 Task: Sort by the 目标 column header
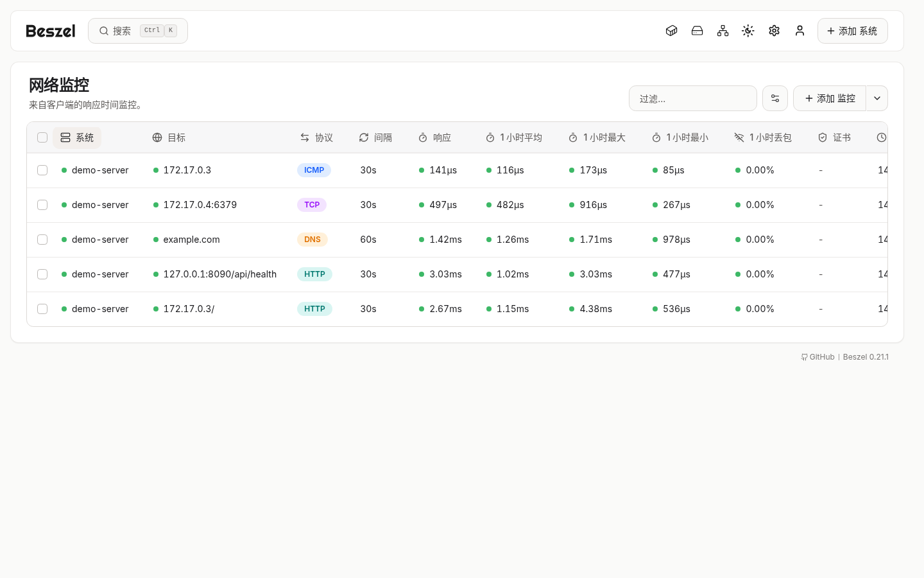click(x=169, y=137)
